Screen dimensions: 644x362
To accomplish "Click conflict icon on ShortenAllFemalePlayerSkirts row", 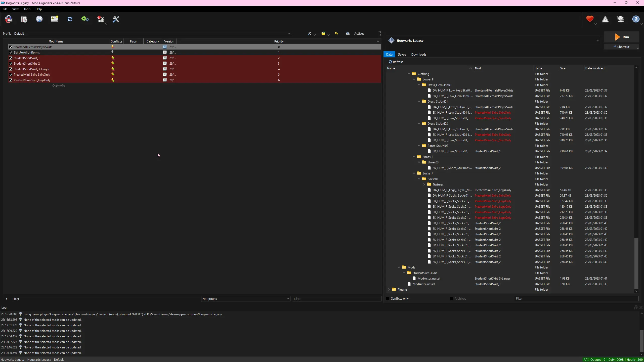I will click(113, 47).
